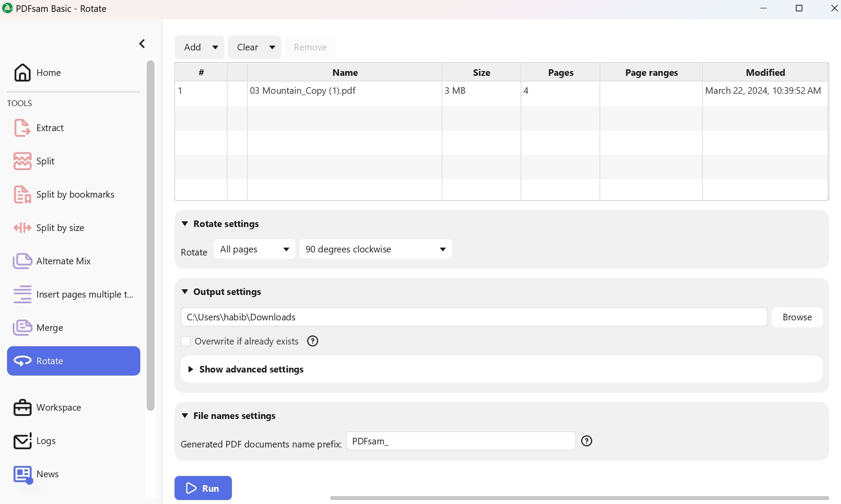The height and width of the screenshot is (504, 841).
Task: Click the Split by size icon
Action: 22,228
